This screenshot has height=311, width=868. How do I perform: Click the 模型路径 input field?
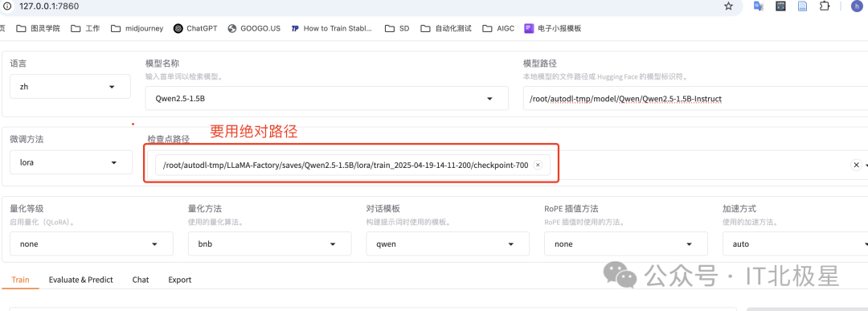click(x=695, y=99)
